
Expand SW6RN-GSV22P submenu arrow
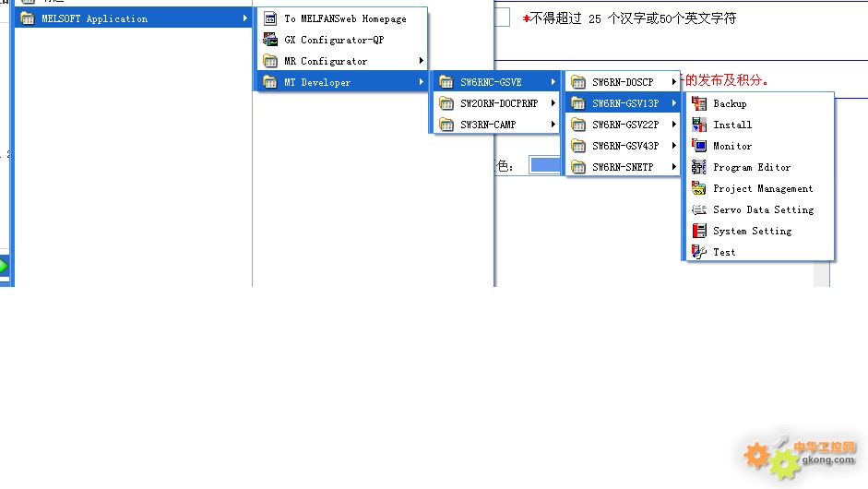click(x=673, y=125)
